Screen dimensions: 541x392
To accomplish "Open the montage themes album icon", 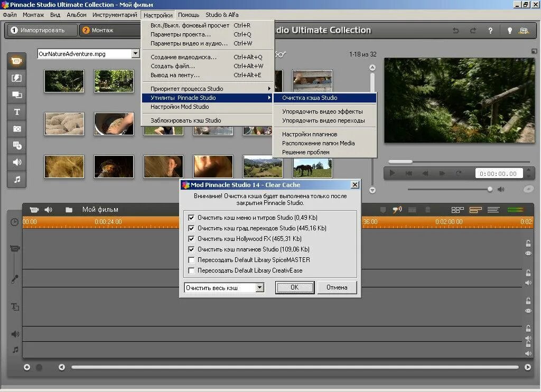I will click(x=16, y=95).
